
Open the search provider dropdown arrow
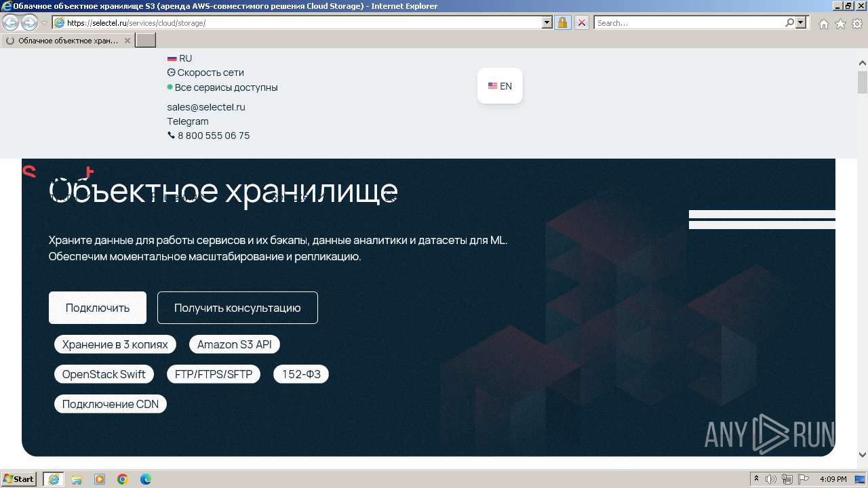pos(802,22)
